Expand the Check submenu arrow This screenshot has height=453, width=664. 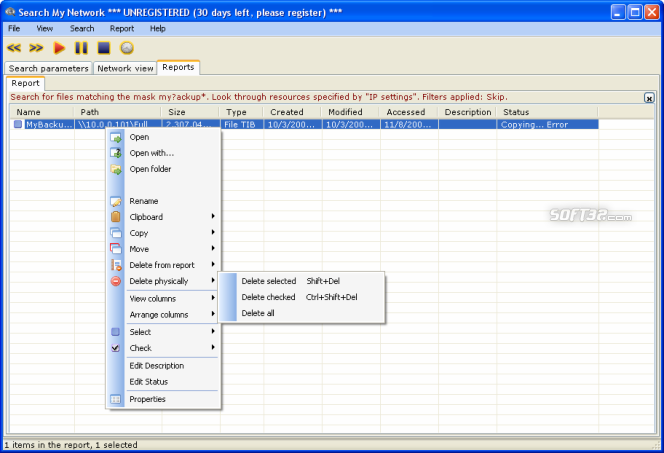click(213, 348)
